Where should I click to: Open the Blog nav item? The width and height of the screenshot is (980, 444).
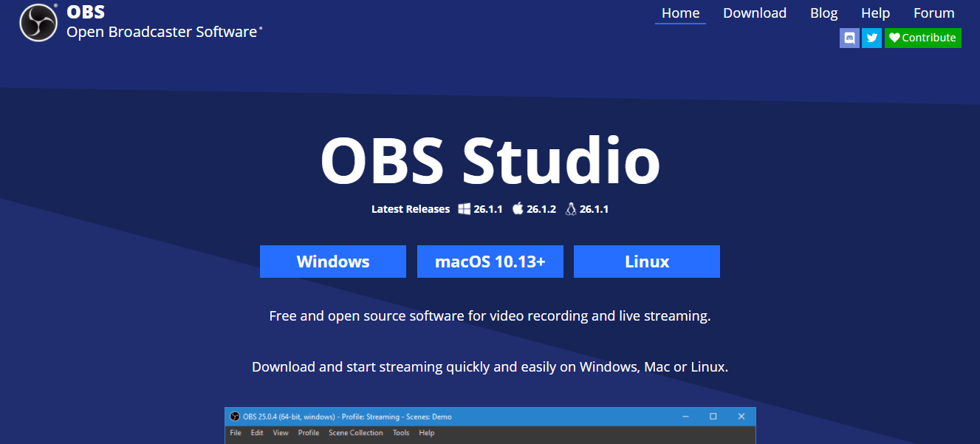pyautogui.click(x=823, y=13)
